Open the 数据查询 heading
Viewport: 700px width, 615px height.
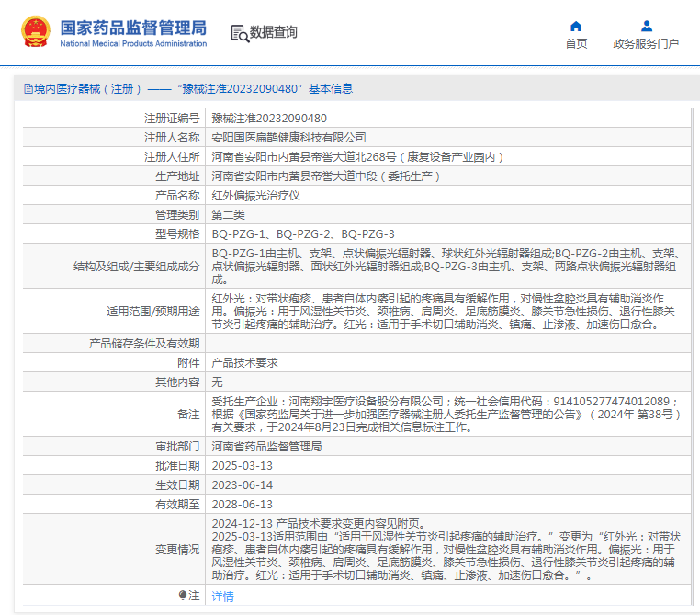[x=273, y=32]
